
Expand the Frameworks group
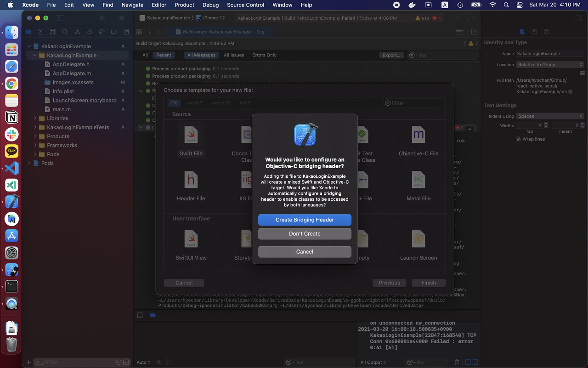click(x=35, y=145)
